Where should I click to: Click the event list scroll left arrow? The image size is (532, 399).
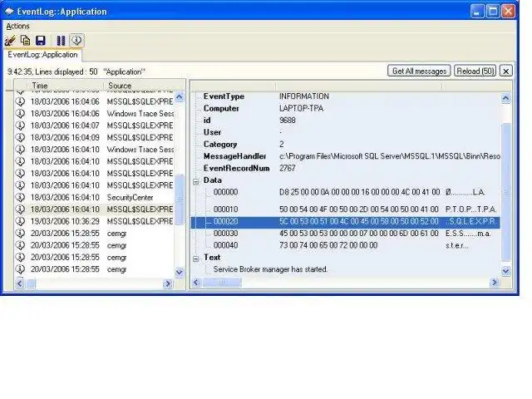coord(20,283)
